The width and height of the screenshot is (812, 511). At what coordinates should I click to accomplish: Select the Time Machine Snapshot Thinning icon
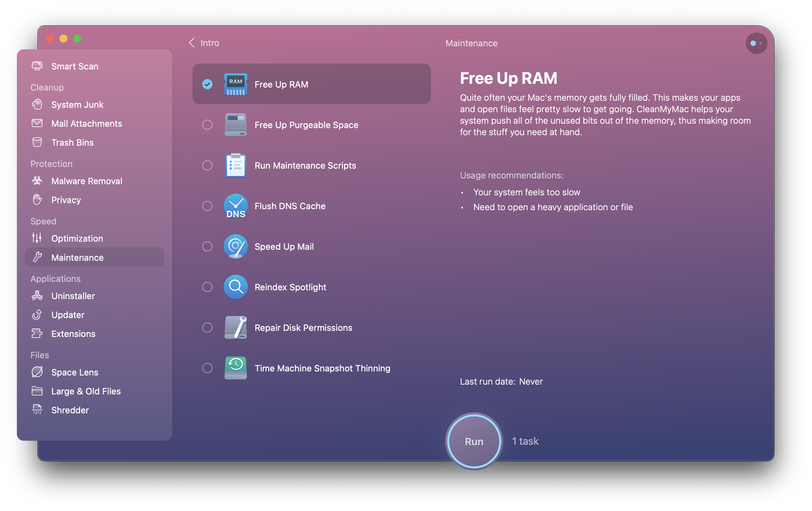pos(235,367)
